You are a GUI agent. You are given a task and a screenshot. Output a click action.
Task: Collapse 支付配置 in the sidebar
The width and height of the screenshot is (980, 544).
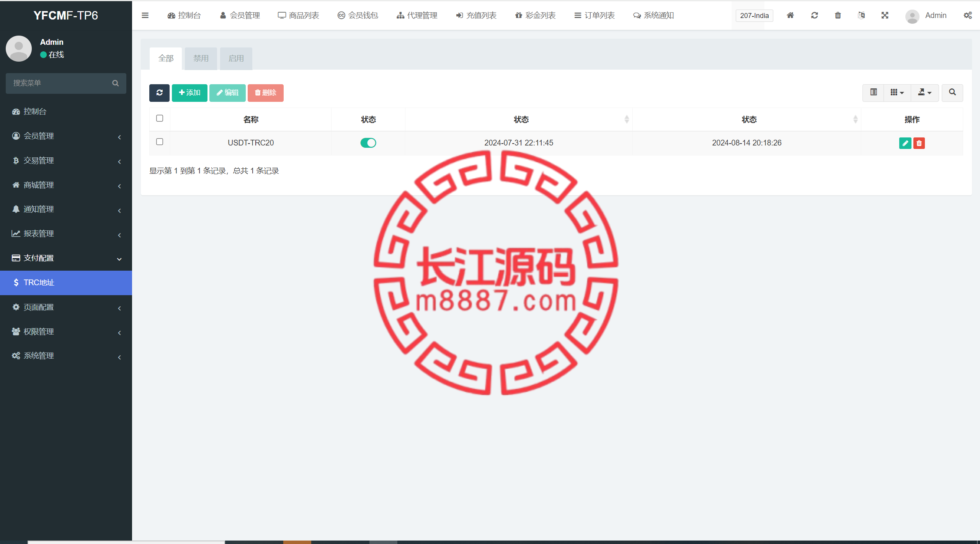66,258
